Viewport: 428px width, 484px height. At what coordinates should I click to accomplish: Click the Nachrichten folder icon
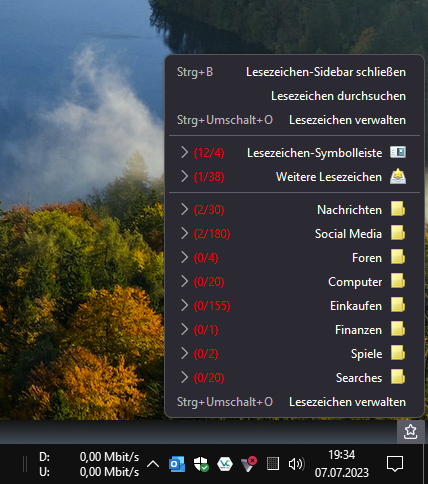point(398,209)
